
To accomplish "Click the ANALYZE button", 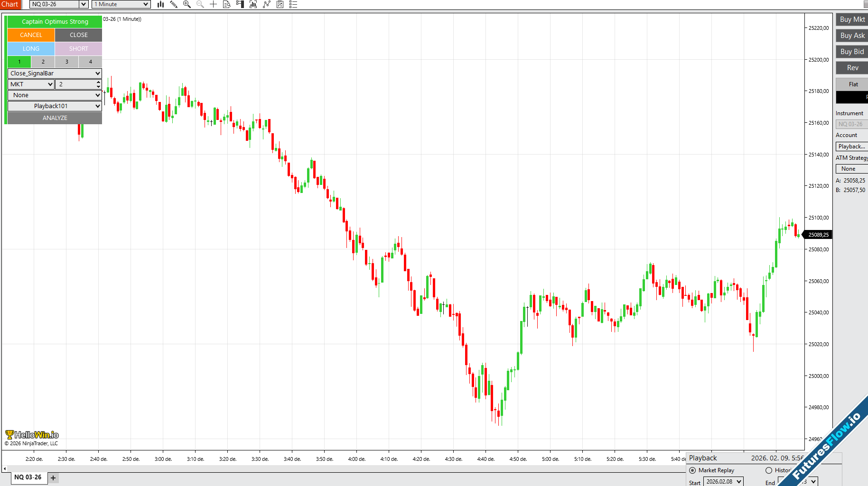I will (x=55, y=118).
